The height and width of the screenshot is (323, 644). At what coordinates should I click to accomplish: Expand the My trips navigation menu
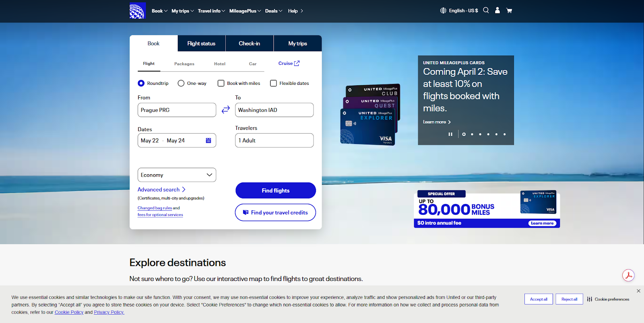[183, 11]
